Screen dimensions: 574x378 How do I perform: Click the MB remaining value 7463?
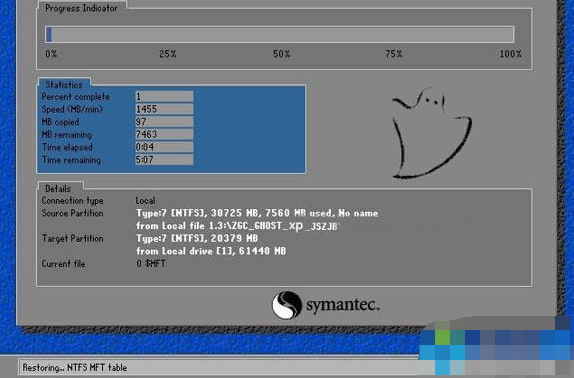(164, 134)
